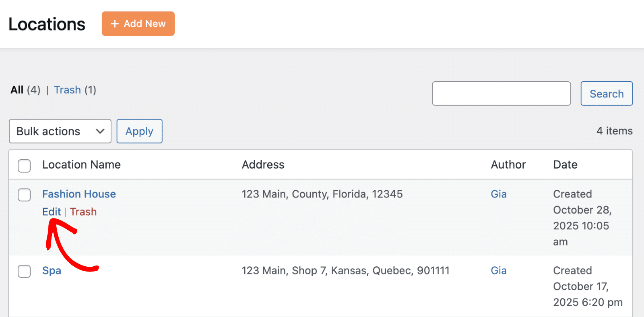Open the Spa location link
Screen dimensions: 644x317
point(52,270)
